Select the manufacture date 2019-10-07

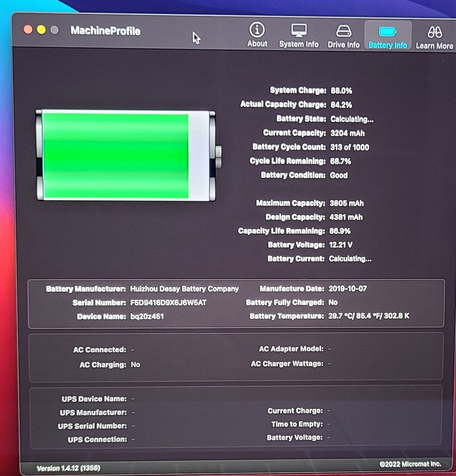point(347,289)
